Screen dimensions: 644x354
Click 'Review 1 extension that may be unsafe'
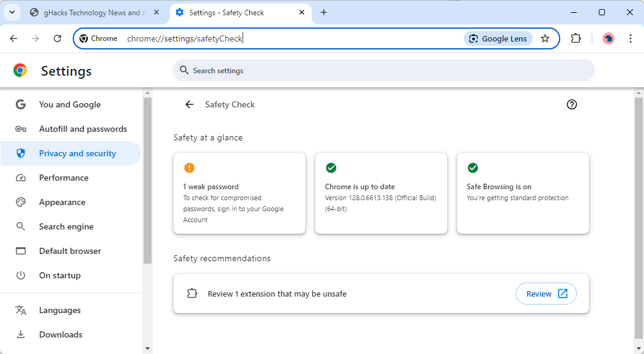click(x=277, y=294)
